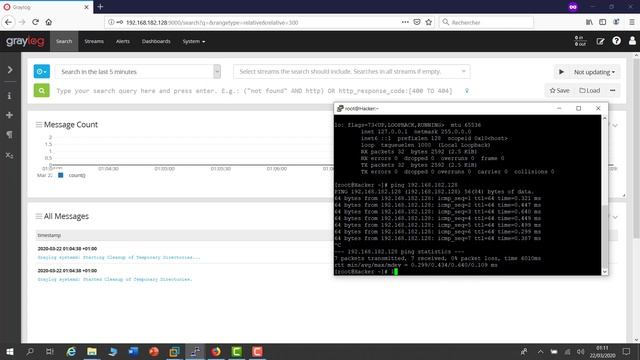Click the All Messages widget drag handle
640x360 pixels.
tap(39, 216)
